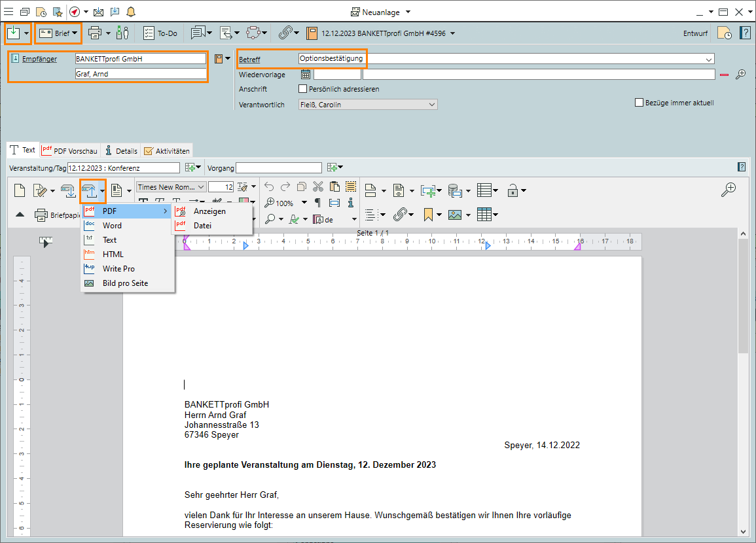Click the new blank document icon
This screenshot has height=543, width=756.
(20, 190)
